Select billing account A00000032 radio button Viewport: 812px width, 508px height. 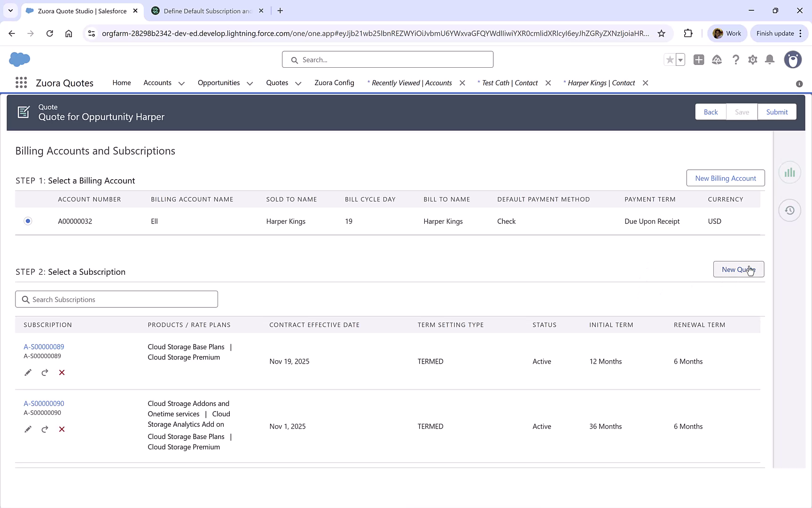tap(28, 221)
